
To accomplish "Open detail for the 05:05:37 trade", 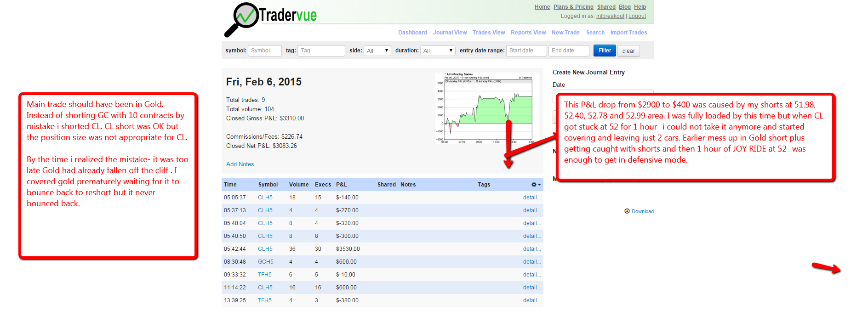I will click(x=532, y=198).
